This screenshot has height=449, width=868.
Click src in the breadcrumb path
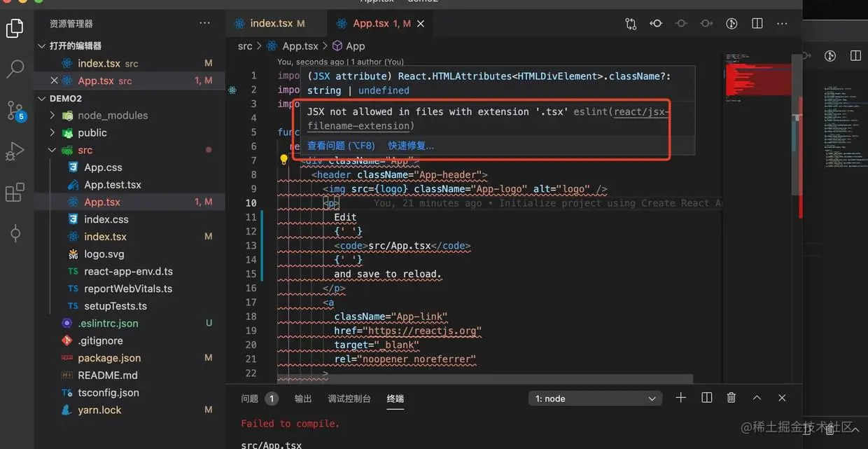245,46
